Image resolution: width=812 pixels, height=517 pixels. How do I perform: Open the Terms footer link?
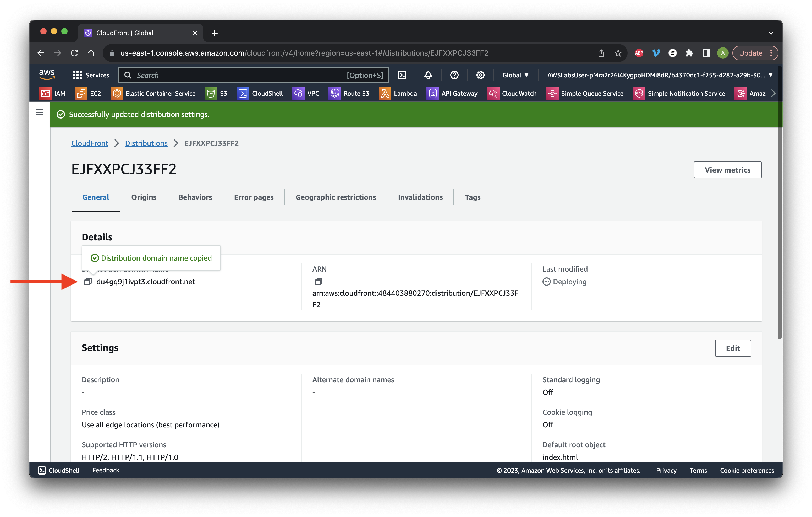698,470
